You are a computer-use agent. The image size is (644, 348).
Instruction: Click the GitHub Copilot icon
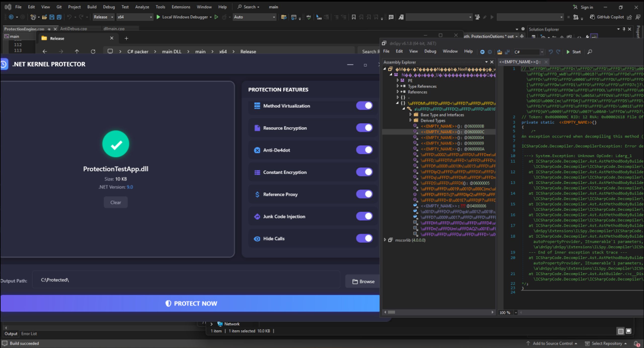pos(592,17)
